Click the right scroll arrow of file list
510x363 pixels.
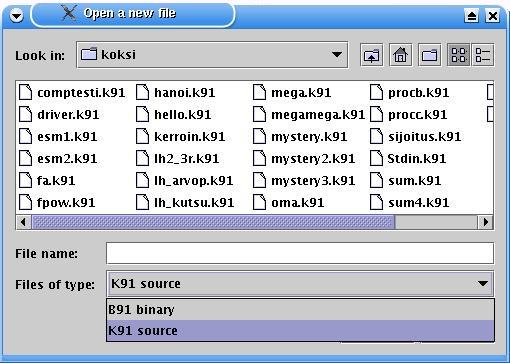486,222
